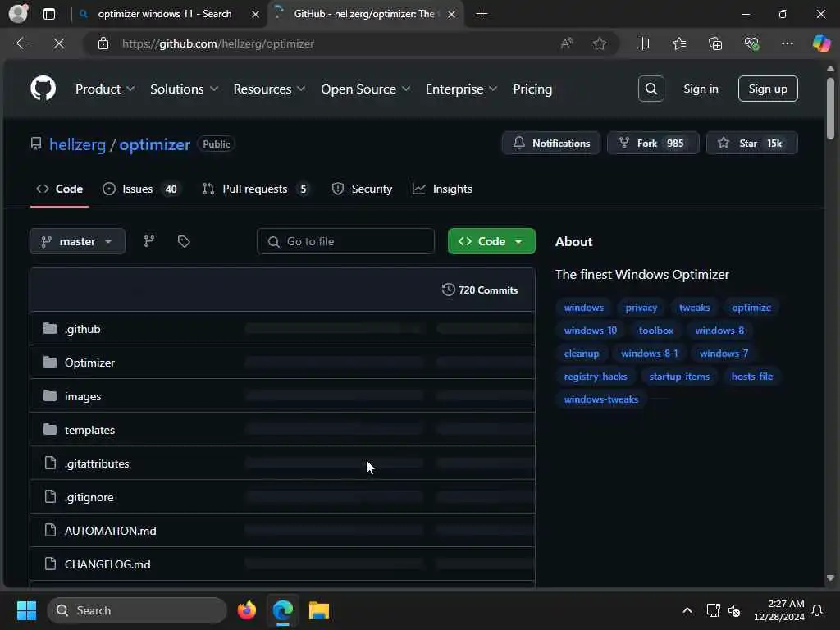Open the Pull requests tab
The width and height of the screenshot is (840, 630).
[256, 189]
